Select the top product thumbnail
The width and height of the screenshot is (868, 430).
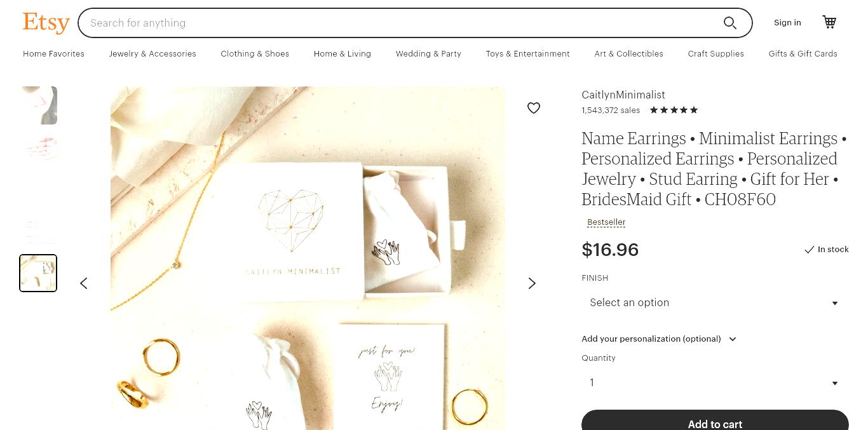pyautogui.click(x=39, y=105)
